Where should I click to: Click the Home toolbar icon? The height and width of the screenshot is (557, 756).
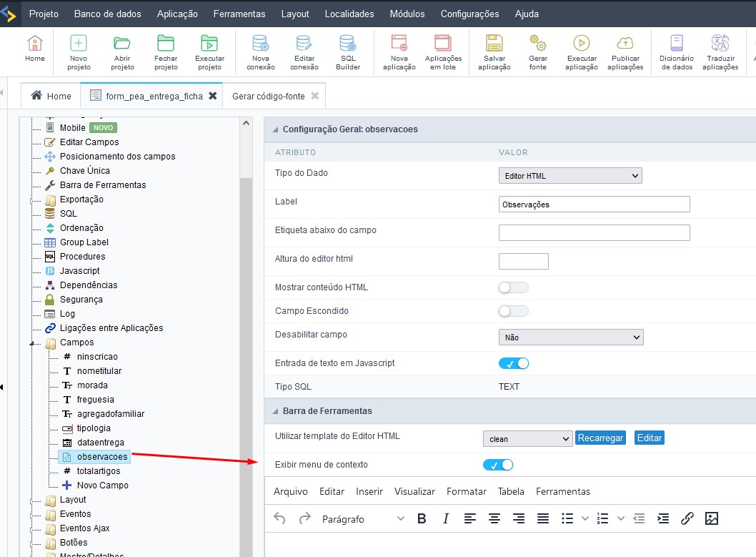click(x=35, y=49)
